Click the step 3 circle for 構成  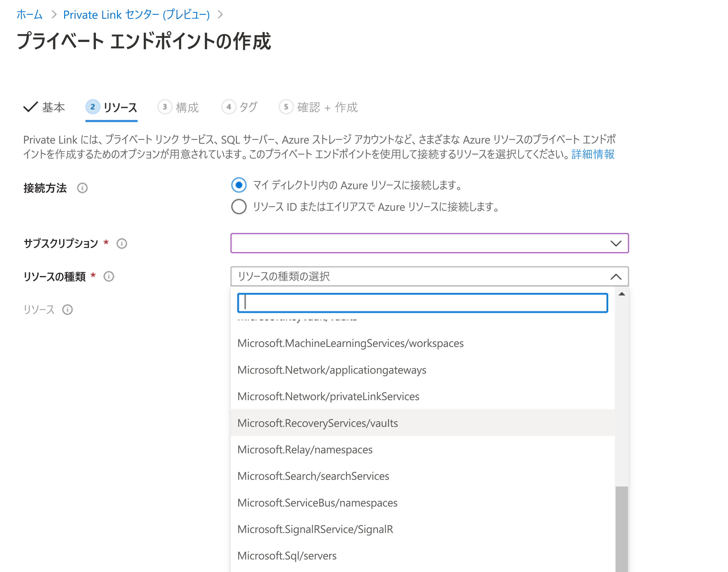click(x=165, y=107)
